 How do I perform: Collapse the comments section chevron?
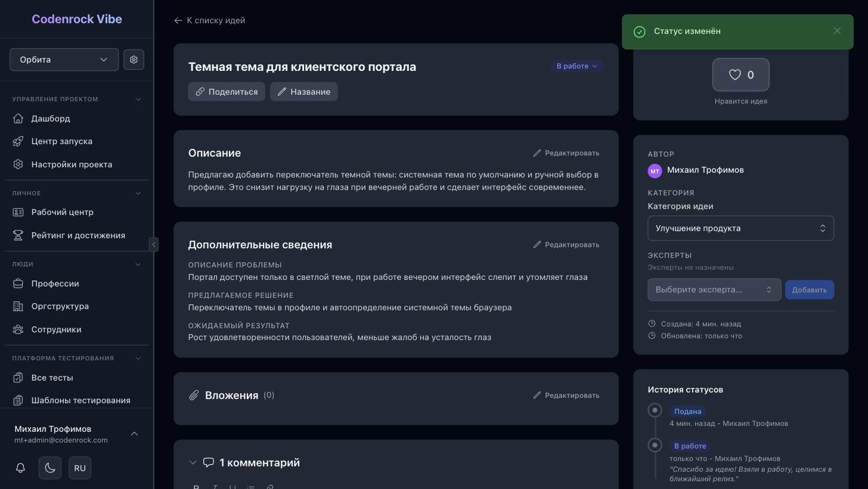click(193, 463)
